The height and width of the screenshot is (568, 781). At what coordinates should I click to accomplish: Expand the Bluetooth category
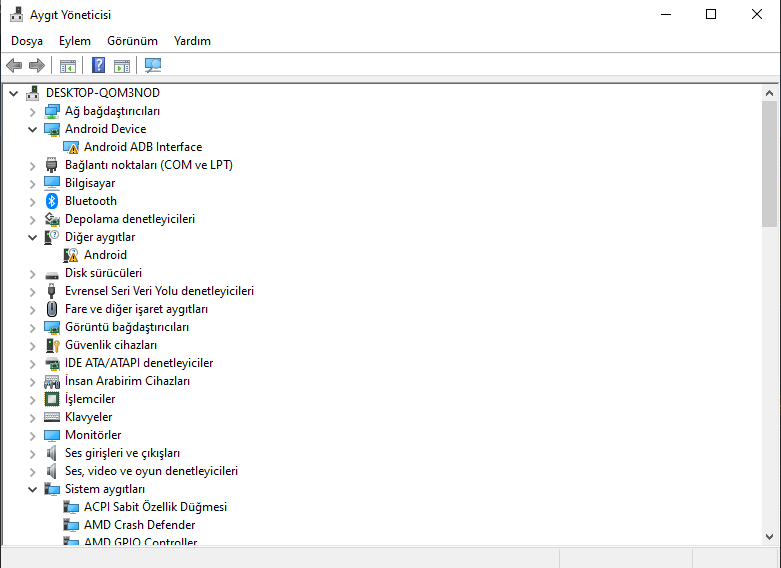[32, 201]
